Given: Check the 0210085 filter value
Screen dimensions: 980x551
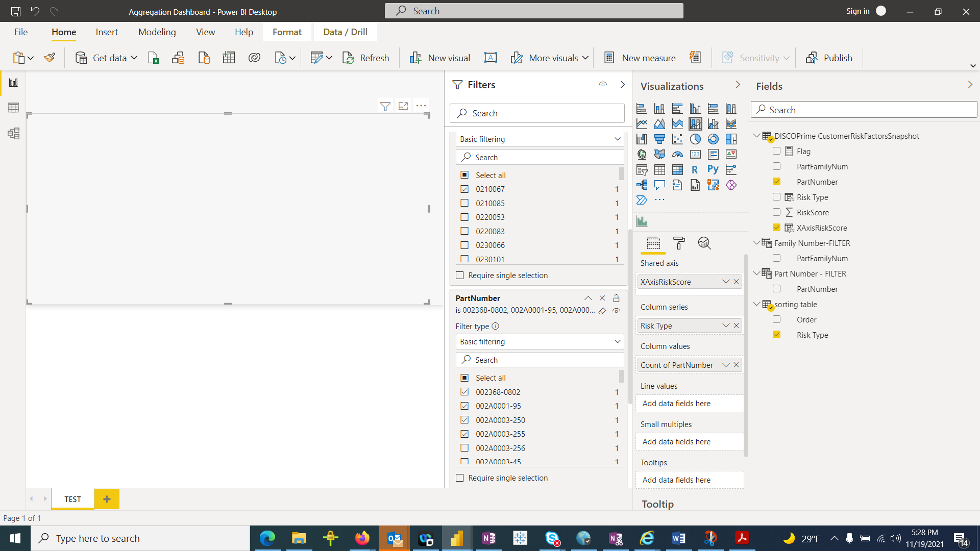Looking at the screenshot, I should [464, 203].
